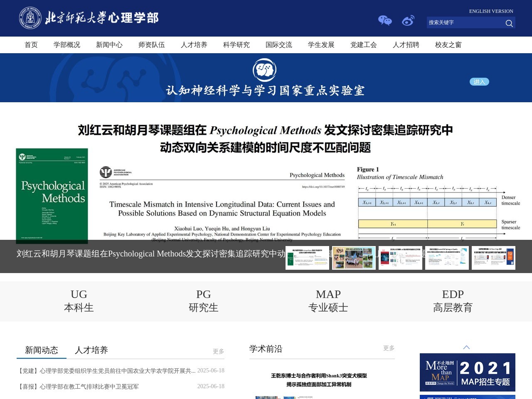The height and width of the screenshot is (399, 532).
Task: Click 更多 beside 学术前沿
Action: pyautogui.click(x=389, y=348)
